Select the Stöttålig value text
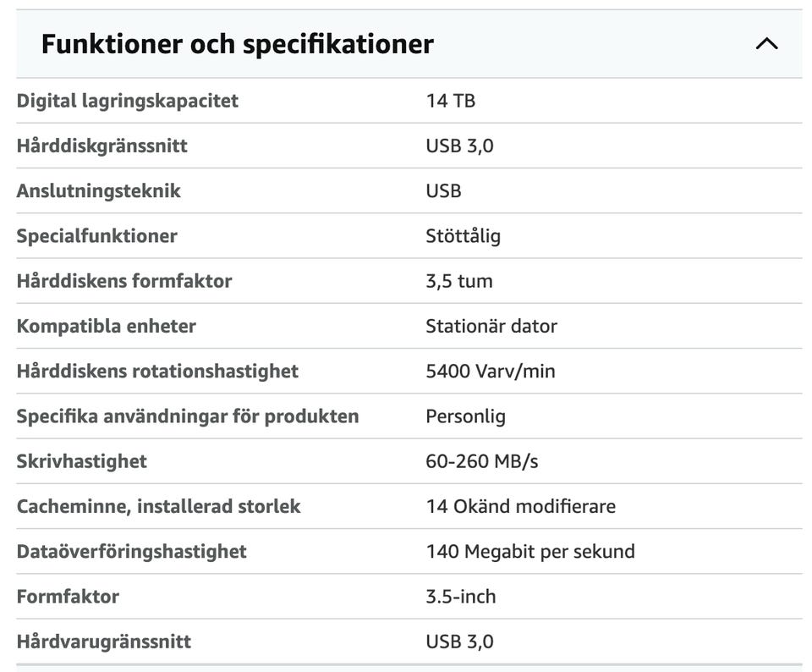The width and height of the screenshot is (812, 672). click(463, 235)
